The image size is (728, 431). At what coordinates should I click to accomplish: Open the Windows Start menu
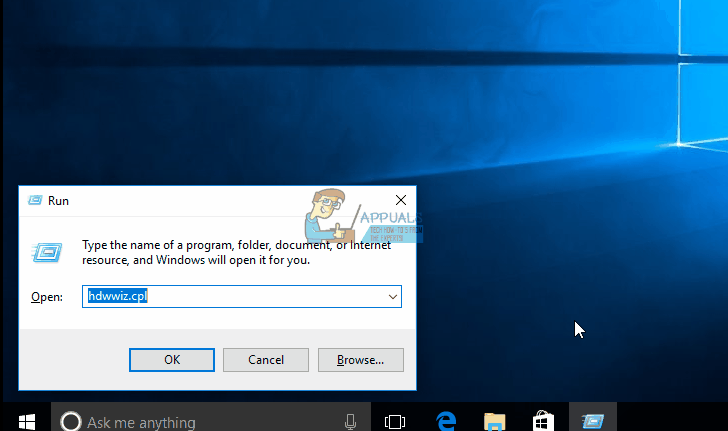pyautogui.click(x=27, y=422)
